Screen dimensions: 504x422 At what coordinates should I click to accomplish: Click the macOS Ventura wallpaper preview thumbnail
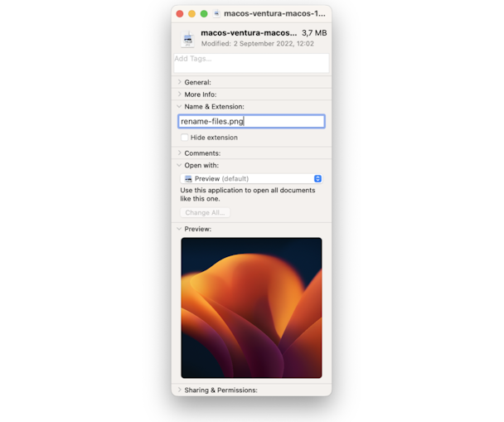251,308
